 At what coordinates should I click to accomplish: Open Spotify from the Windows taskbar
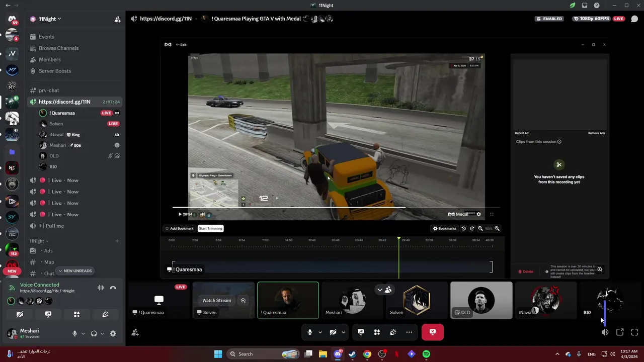(x=426, y=354)
